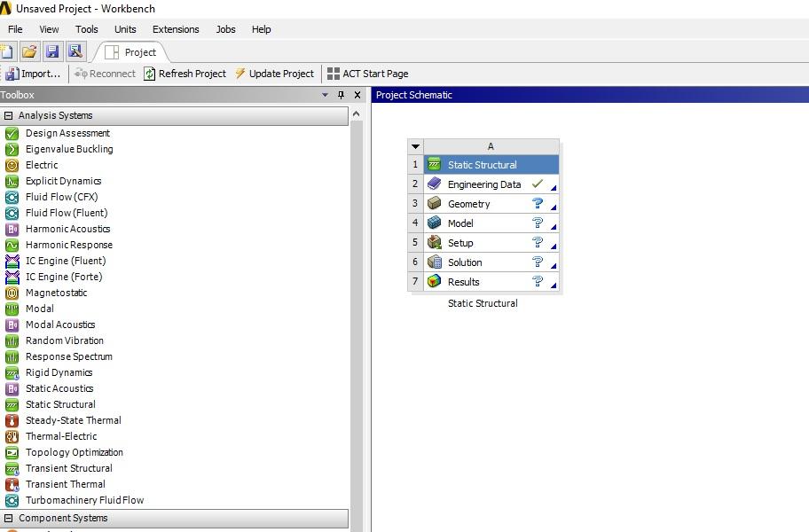This screenshot has height=532, width=809.
Task: Click the Eigenvalue Buckling icon
Action: 12,150
